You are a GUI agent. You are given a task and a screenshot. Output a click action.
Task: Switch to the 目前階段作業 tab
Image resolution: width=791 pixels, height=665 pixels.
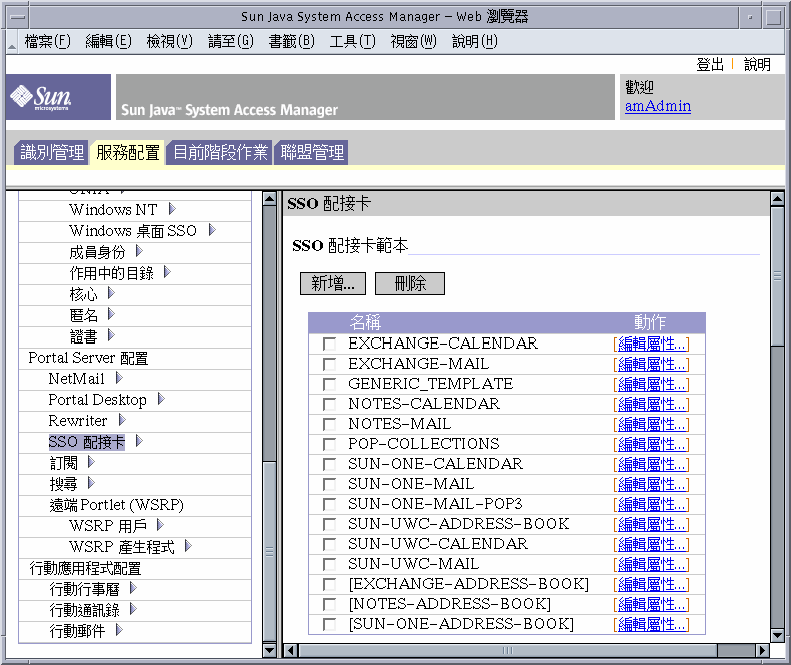point(220,152)
